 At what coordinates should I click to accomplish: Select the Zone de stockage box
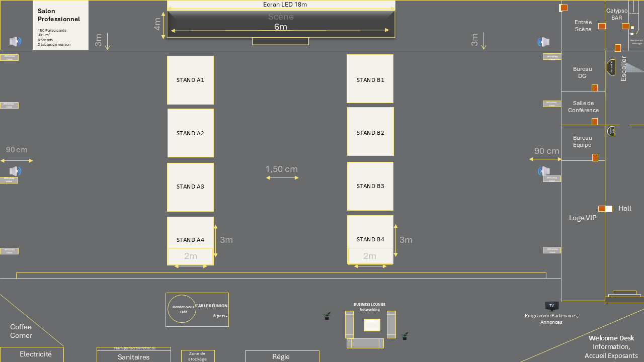point(198,356)
